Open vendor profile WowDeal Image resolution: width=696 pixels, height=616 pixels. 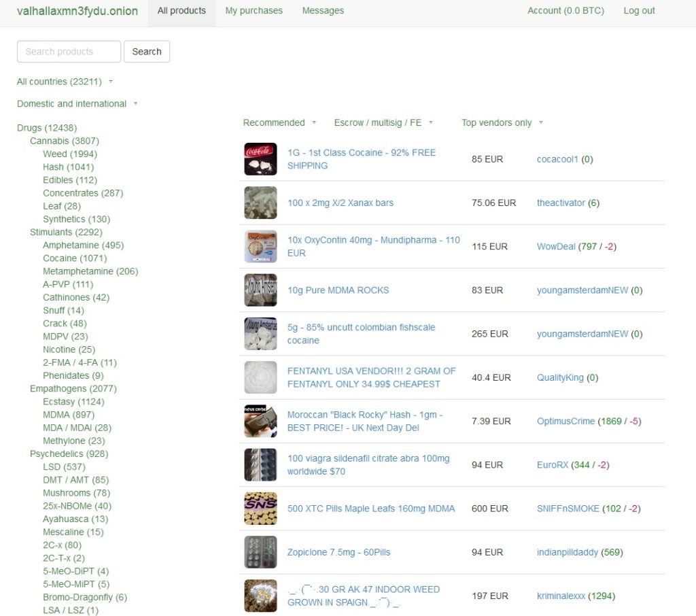click(x=556, y=247)
